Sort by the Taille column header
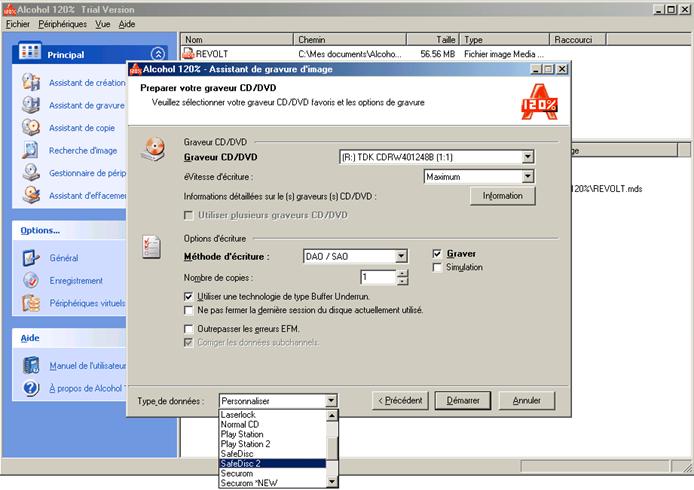Image resolution: width=694 pixels, height=490 pixels. pyautogui.click(x=432, y=39)
